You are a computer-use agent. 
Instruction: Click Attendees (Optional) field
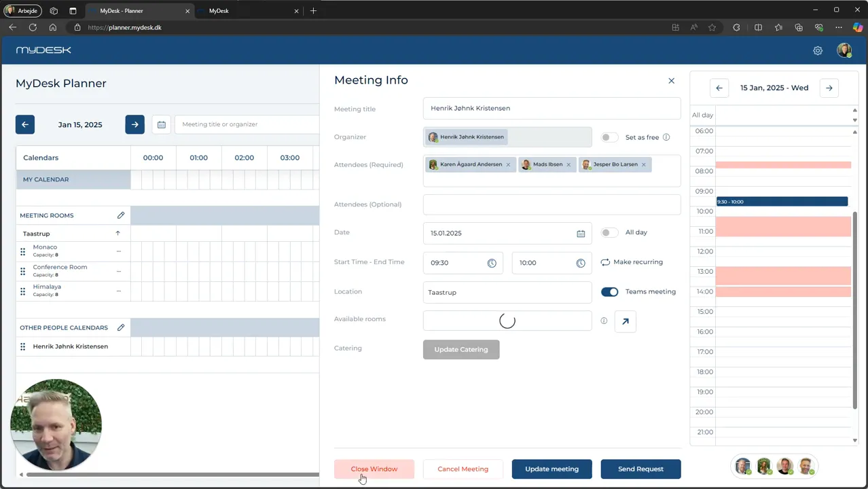coord(551,204)
